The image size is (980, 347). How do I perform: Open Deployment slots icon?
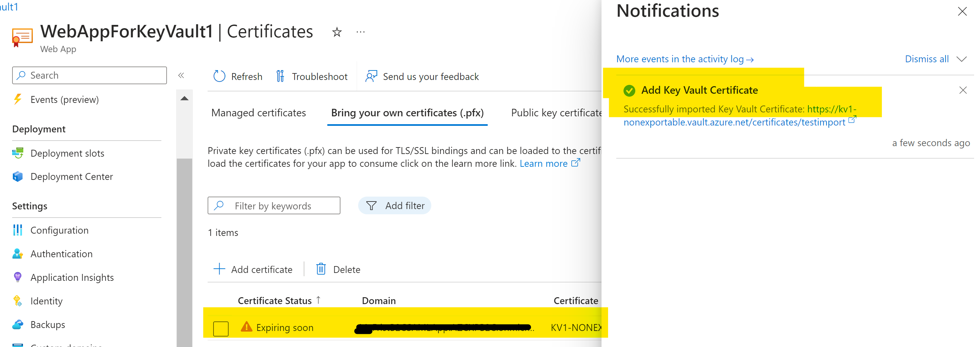(17, 153)
